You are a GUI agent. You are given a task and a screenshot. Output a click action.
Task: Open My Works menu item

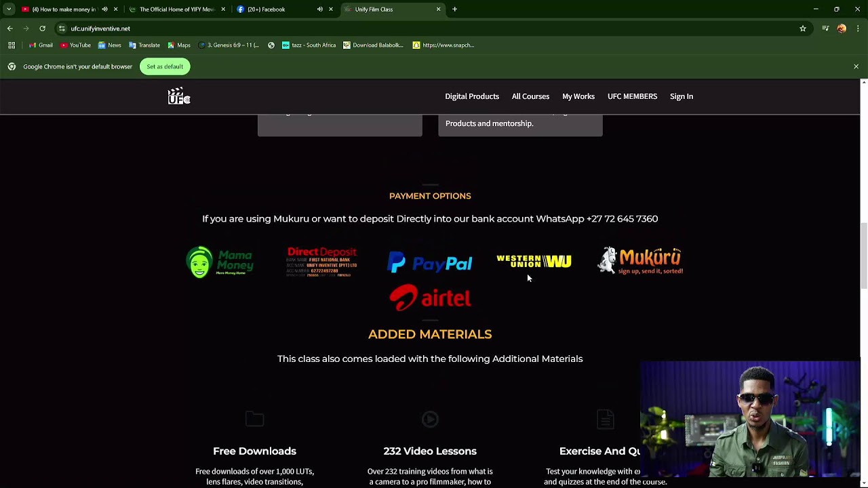tap(578, 96)
